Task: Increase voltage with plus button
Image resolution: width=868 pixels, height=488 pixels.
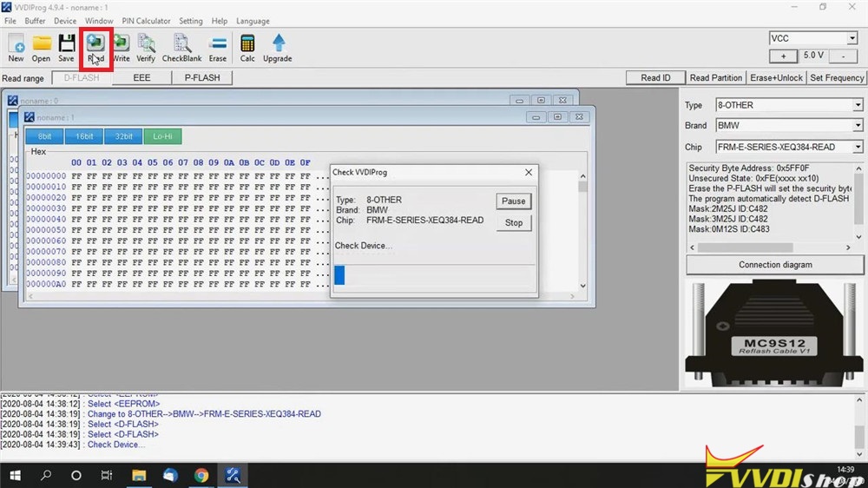Action: (x=783, y=56)
